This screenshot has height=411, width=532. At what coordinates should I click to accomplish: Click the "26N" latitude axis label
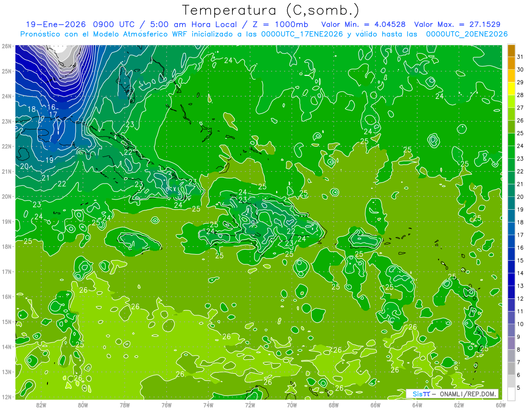6,46
